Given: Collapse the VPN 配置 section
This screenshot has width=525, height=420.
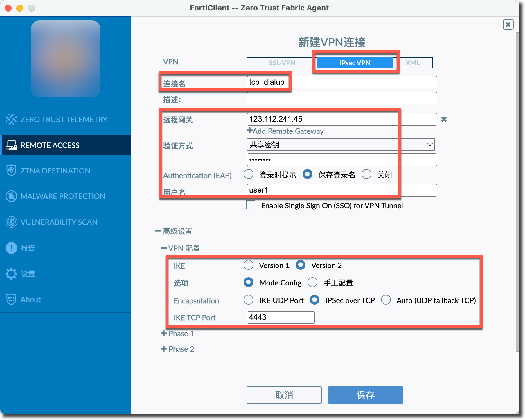Looking at the screenshot, I should coord(181,248).
